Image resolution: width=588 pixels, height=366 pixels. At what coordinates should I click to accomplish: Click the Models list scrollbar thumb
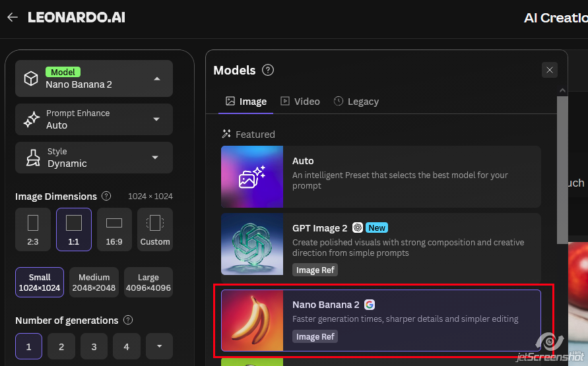562,170
